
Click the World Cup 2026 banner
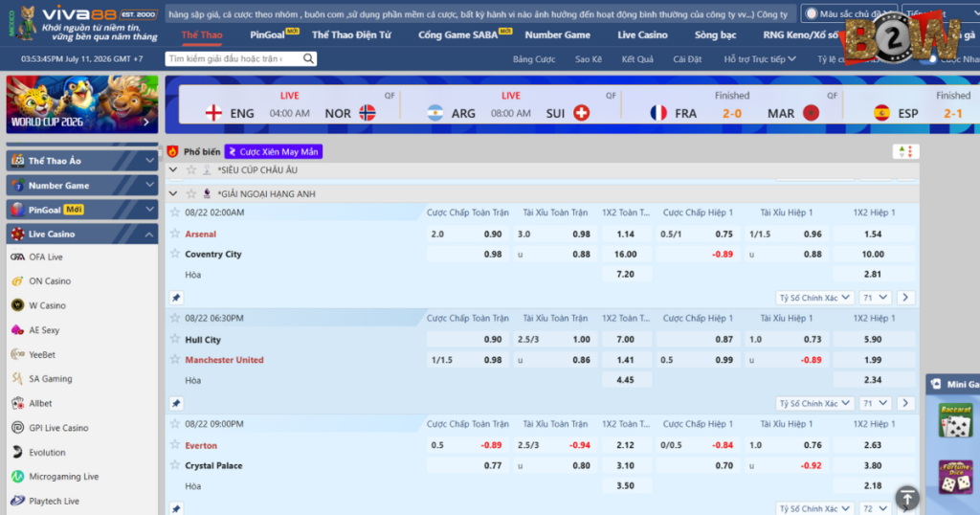click(82, 104)
